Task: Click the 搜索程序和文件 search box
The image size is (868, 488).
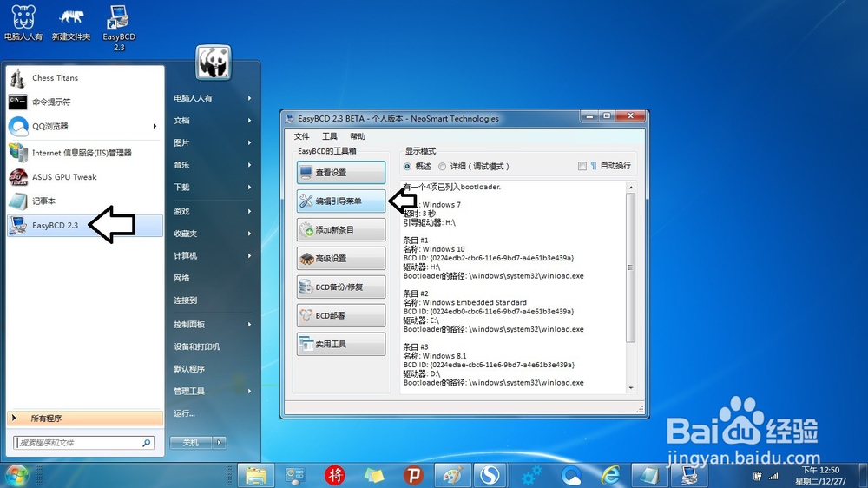Action: [83, 443]
